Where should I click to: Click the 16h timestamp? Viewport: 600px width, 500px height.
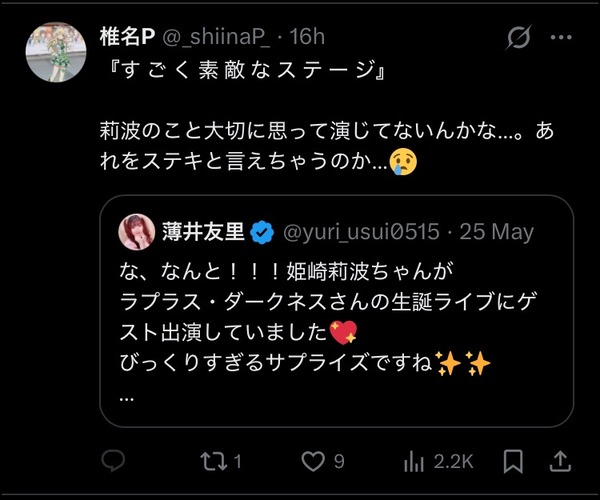tap(307, 37)
